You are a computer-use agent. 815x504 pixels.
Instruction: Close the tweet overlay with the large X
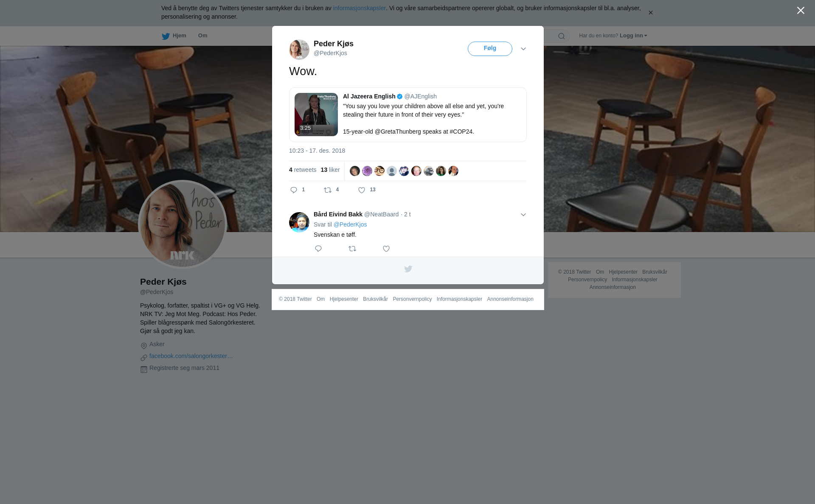801,11
